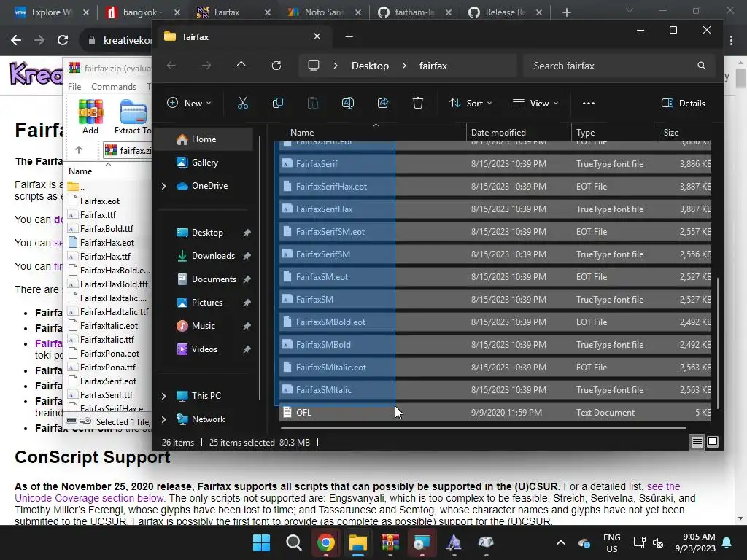Open the View dropdown menu
This screenshot has height=560, width=747.
(x=535, y=103)
